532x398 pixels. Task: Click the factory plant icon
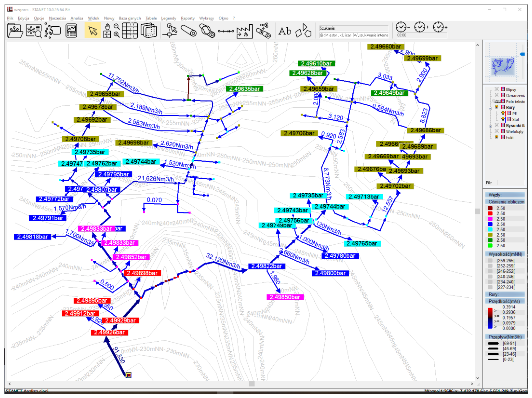point(244,31)
